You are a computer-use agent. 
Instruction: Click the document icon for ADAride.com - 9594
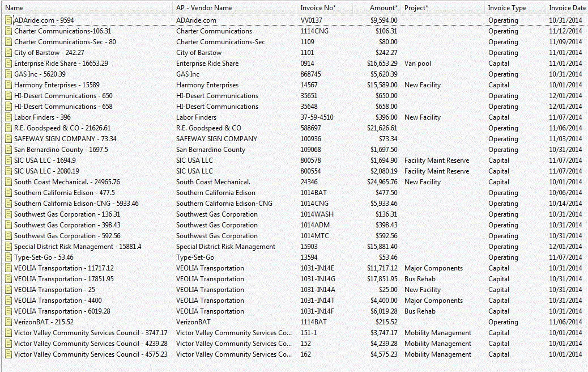pyautogui.click(x=8, y=20)
